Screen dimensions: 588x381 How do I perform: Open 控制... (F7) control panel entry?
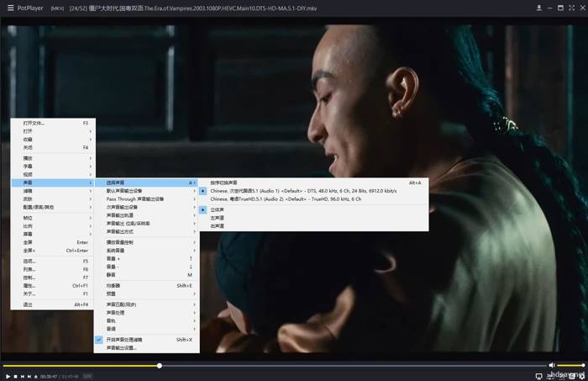pos(53,278)
